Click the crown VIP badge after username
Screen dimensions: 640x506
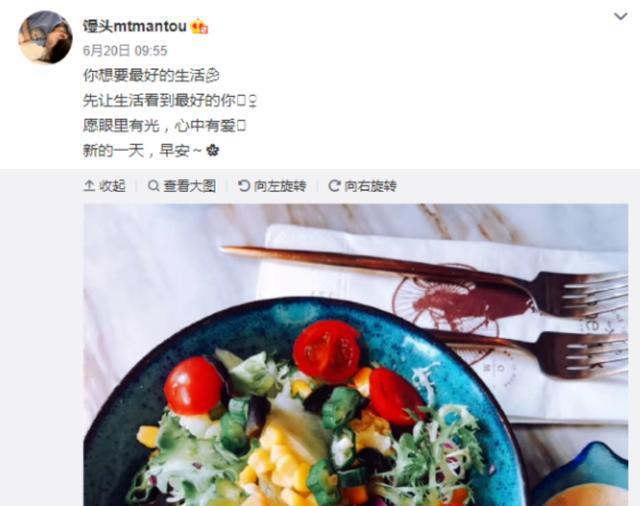click(200, 27)
